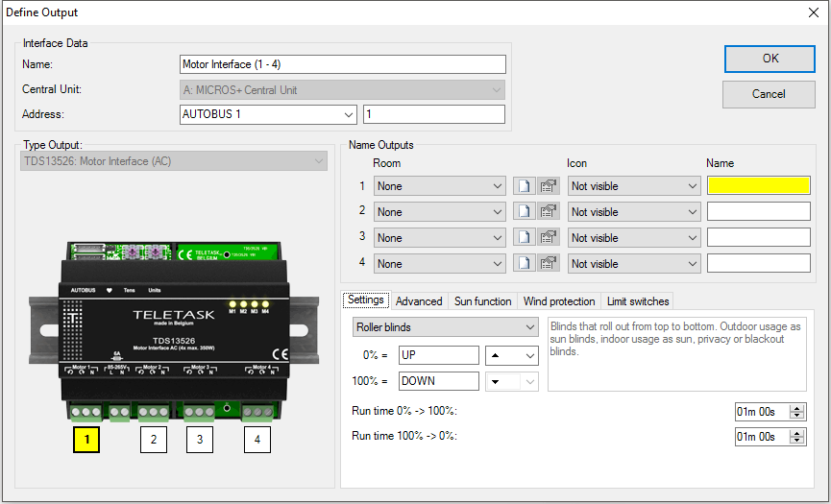Screen dimensions: 831x504
Task: Click the room properties icon for output 3
Action: point(548,238)
